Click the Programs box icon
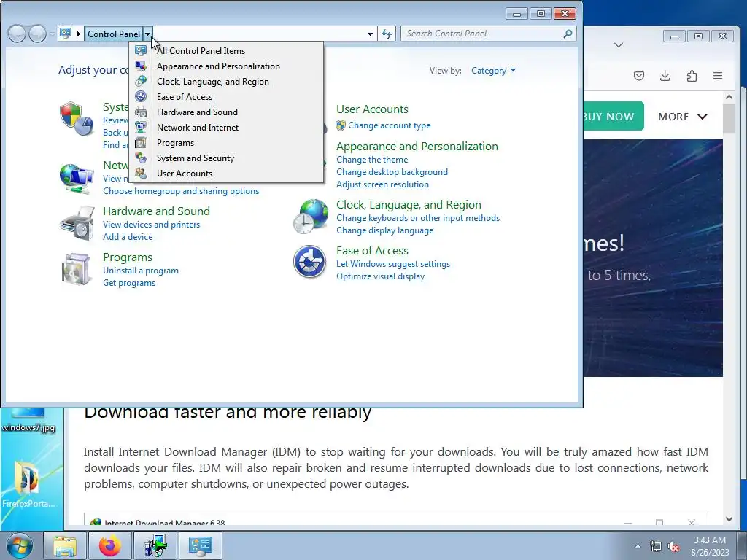Image resolution: width=747 pixels, height=560 pixels. 76,269
